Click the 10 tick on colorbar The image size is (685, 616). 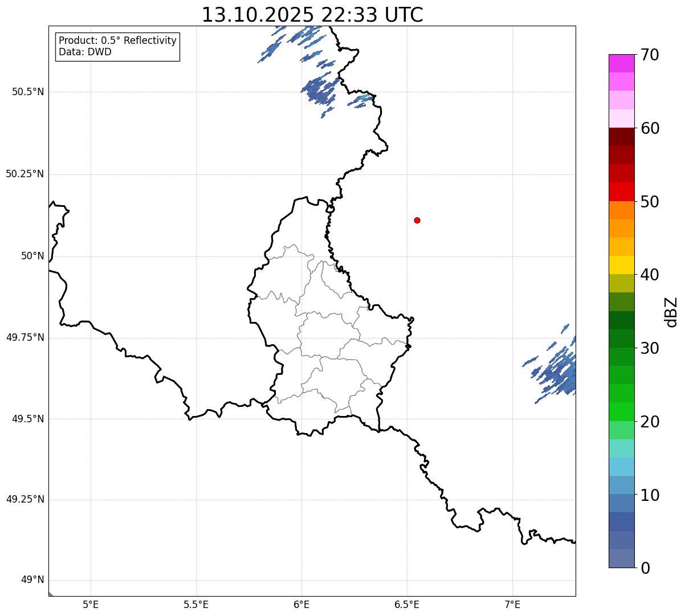pyautogui.click(x=650, y=495)
